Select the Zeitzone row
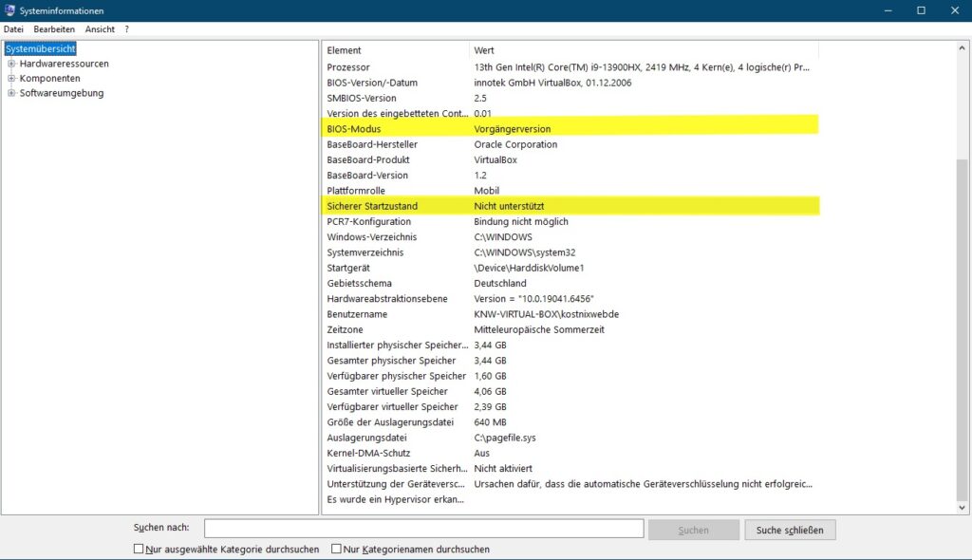 570,330
